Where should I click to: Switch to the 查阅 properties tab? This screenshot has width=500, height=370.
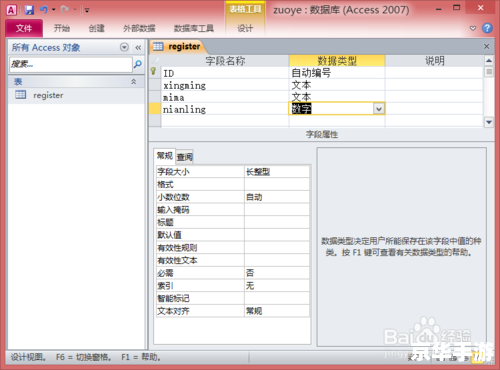pos(185,157)
